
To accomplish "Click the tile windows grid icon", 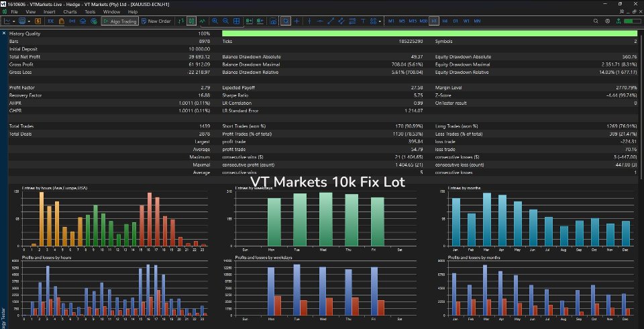I will 237,21.
